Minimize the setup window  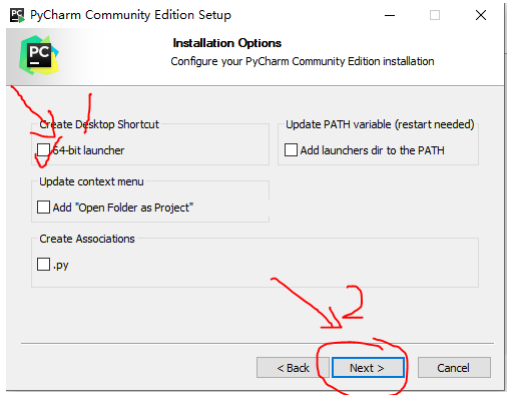(390, 15)
